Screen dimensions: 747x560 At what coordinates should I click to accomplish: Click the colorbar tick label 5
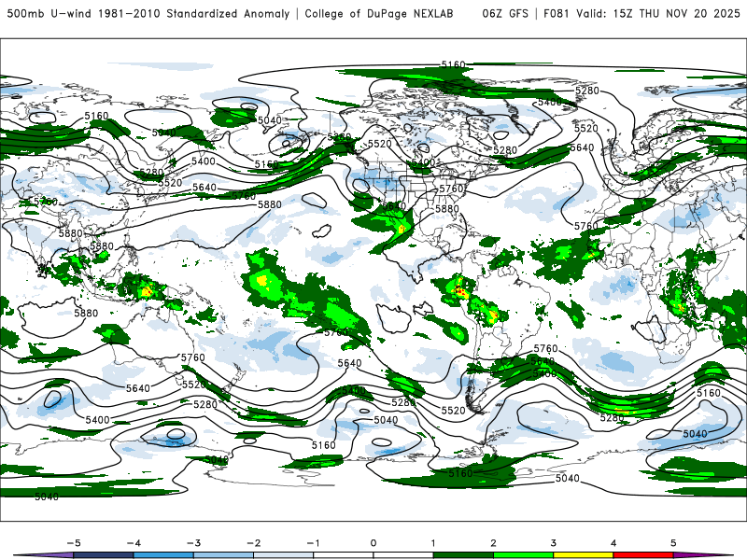(673, 543)
